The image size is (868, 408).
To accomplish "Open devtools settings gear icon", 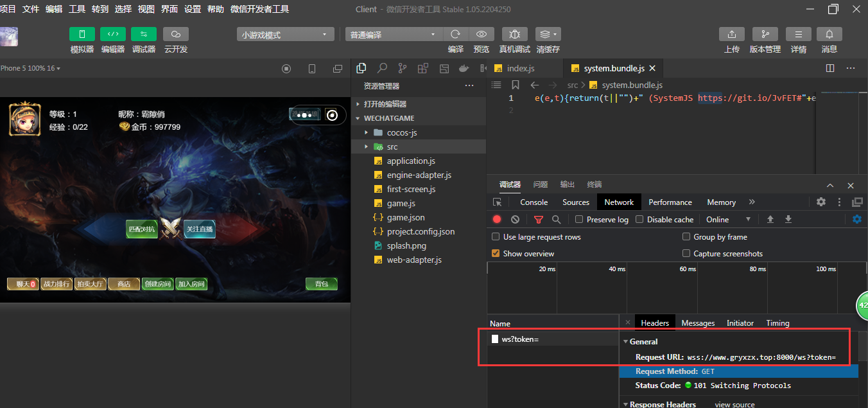I will (x=821, y=202).
